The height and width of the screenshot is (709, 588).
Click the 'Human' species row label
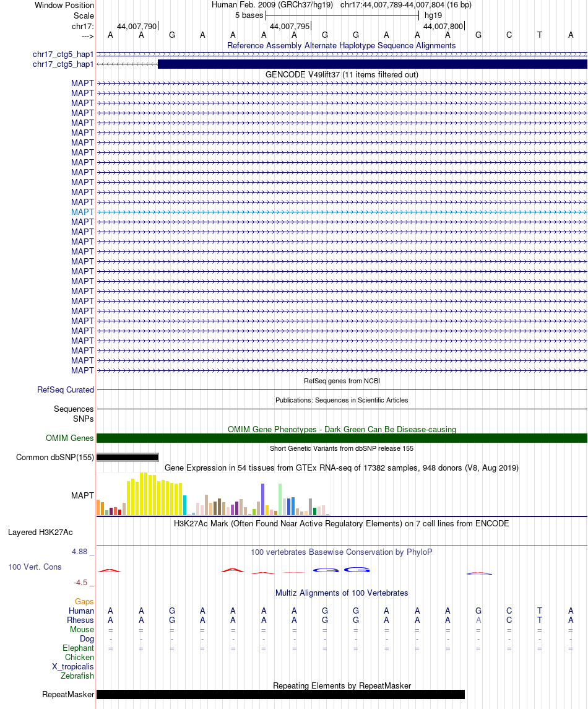click(x=81, y=611)
